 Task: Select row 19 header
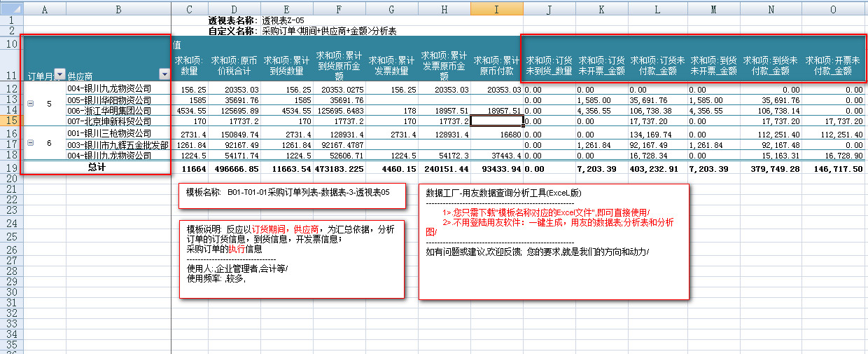pyautogui.click(x=10, y=168)
